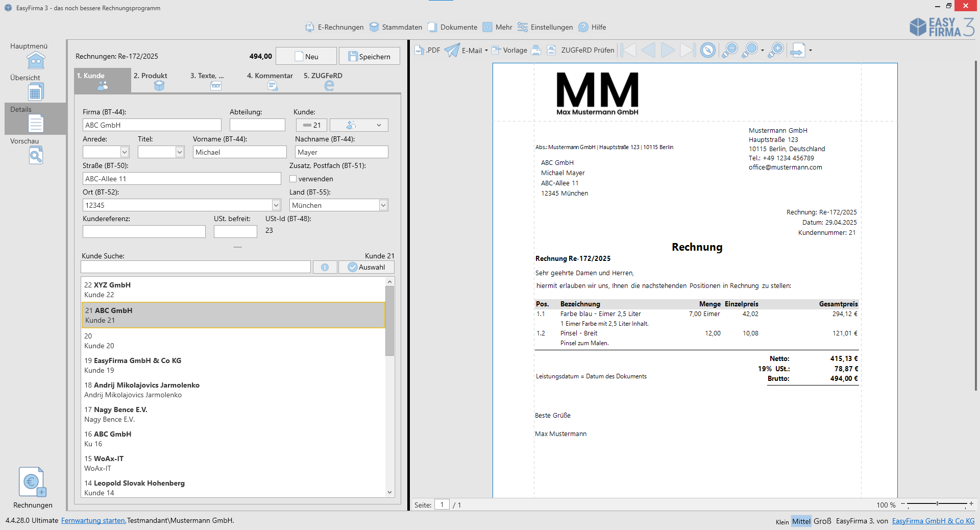Click the zoom in magnifier icon
This screenshot has width=980, height=530.
click(x=776, y=50)
